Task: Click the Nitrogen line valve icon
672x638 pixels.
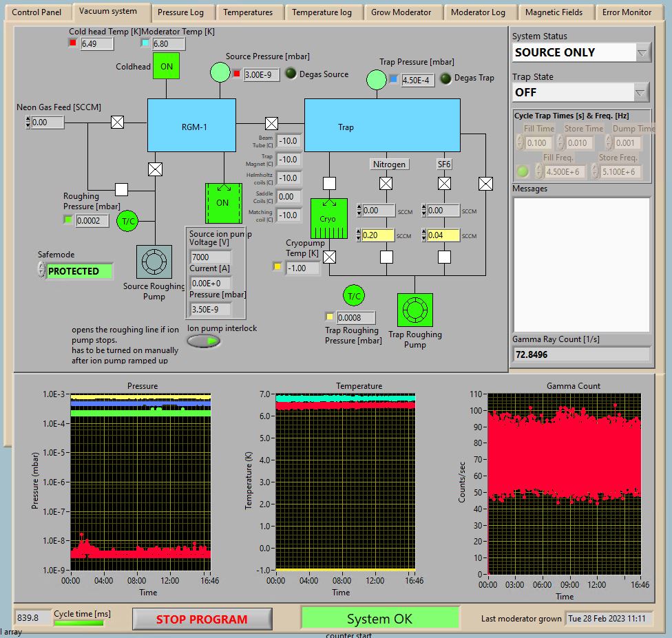Action: [386, 183]
